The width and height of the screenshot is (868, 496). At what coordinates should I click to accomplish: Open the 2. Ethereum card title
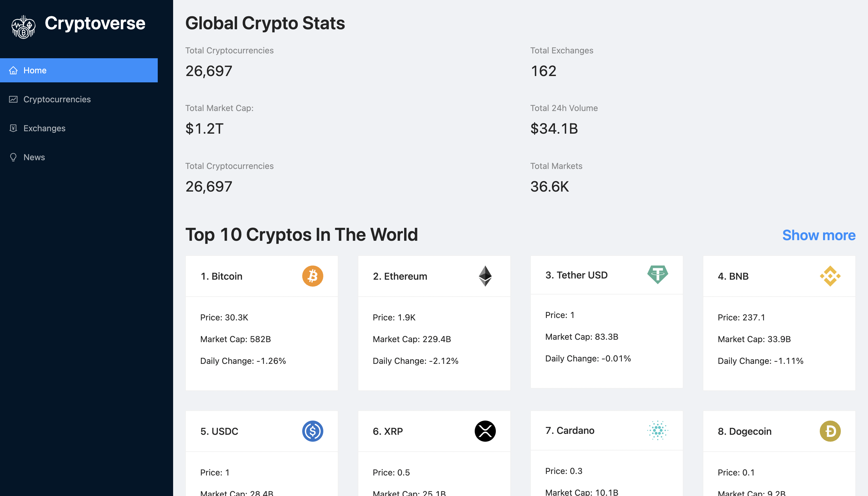[400, 276]
